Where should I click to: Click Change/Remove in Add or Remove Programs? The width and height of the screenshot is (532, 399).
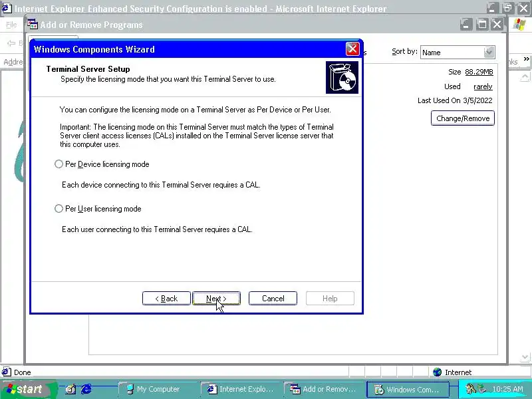(x=463, y=118)
